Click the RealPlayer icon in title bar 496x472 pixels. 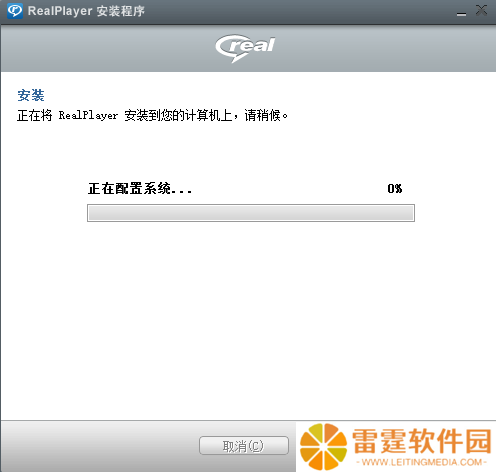tap(15, 11)
